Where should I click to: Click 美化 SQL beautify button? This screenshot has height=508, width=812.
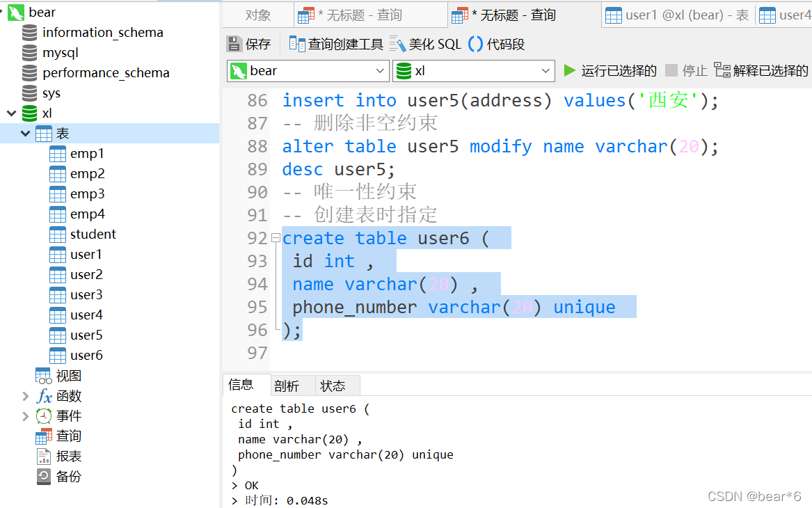click(425, 44)
